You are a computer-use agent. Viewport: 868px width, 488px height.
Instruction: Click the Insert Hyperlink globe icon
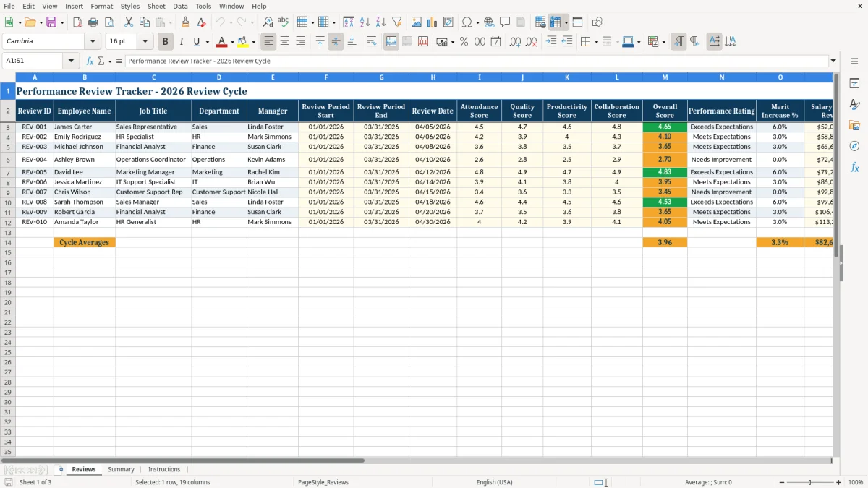point(489,22)
